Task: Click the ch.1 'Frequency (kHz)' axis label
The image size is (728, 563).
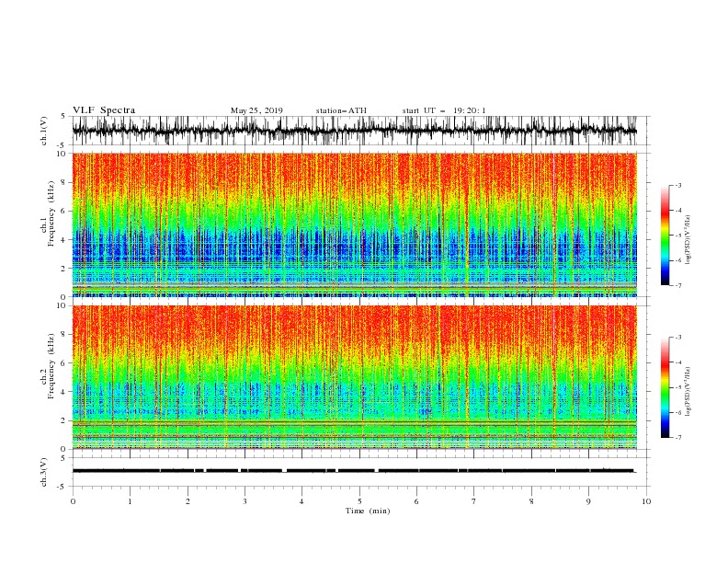Action: click(51, 213)
